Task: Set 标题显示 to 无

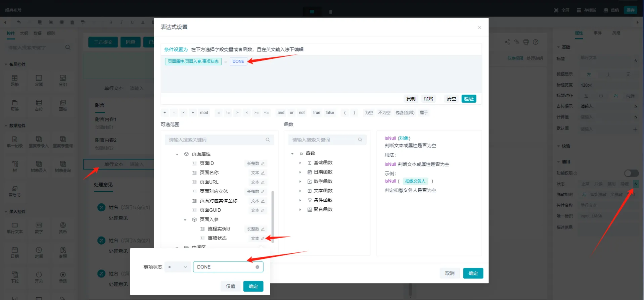Action: coord(628,74)
